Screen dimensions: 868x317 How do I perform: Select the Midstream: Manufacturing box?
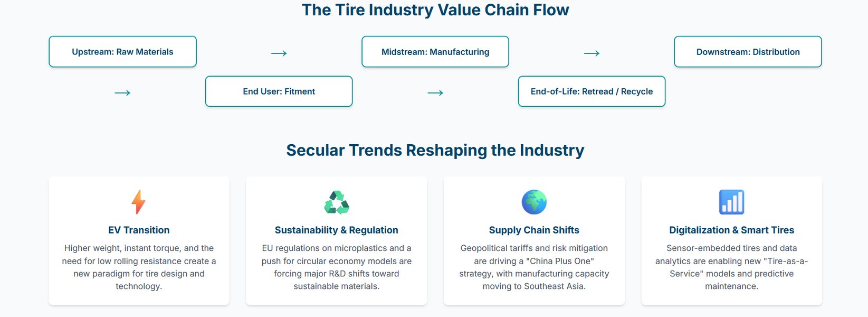[x=435, y=52]
